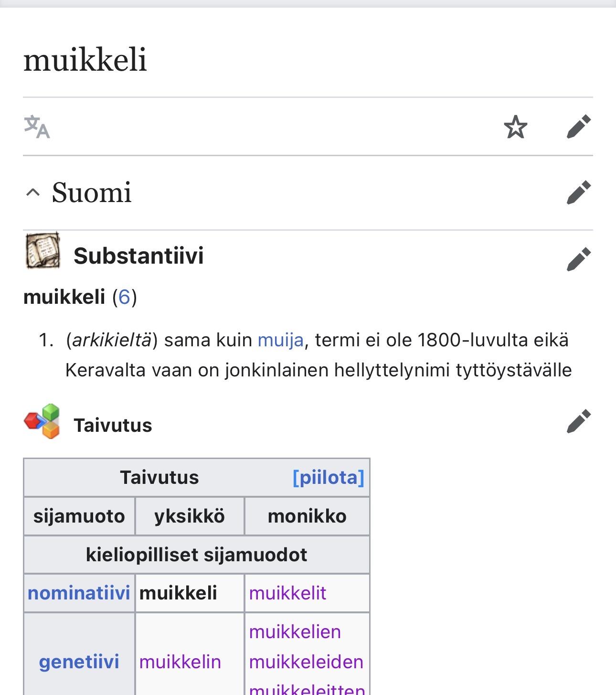
Task: Collapse the Suomi section chevron
Action: (x=32, y=192)
